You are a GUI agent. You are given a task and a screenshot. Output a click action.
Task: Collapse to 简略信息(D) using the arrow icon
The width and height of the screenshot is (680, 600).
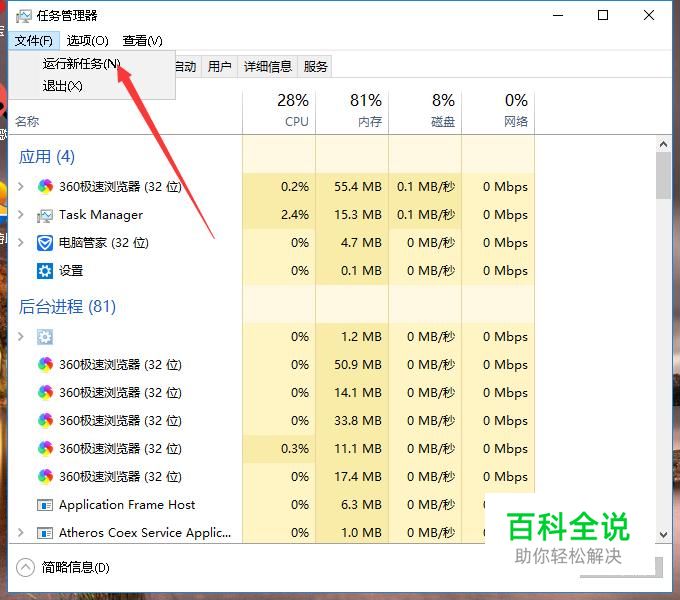[26, 567]
